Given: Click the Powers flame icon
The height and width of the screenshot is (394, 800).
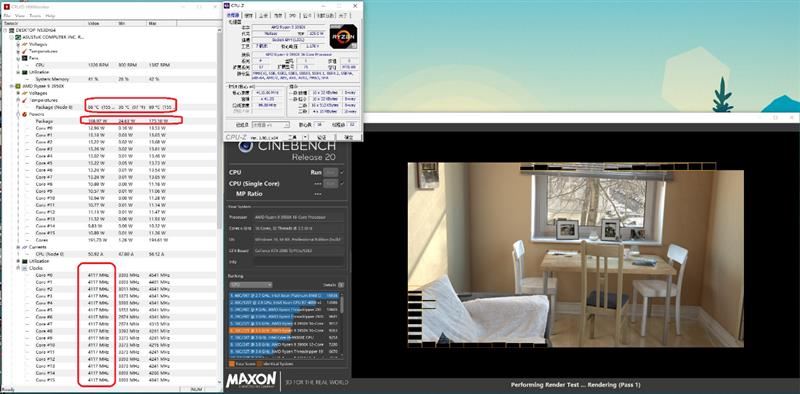Looking at the screenshot, I should [x=24, y=114].
